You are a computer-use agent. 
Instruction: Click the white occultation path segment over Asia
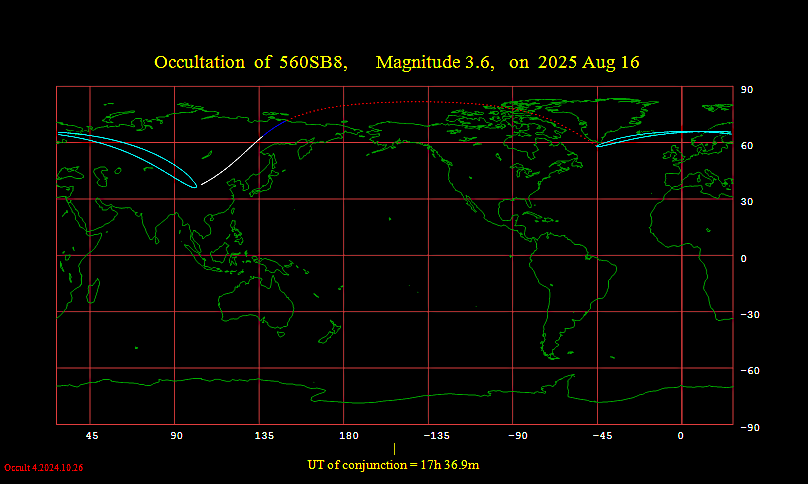[x=232, y=162]
